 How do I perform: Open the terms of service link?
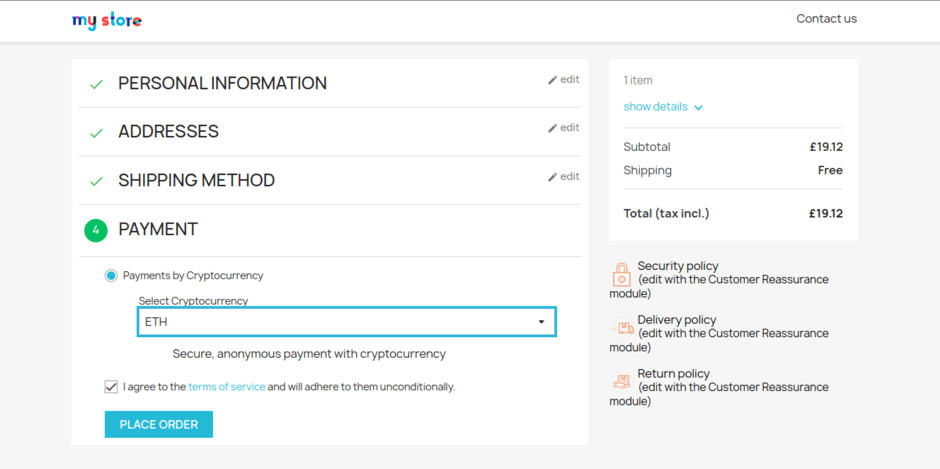coord(226,387)
